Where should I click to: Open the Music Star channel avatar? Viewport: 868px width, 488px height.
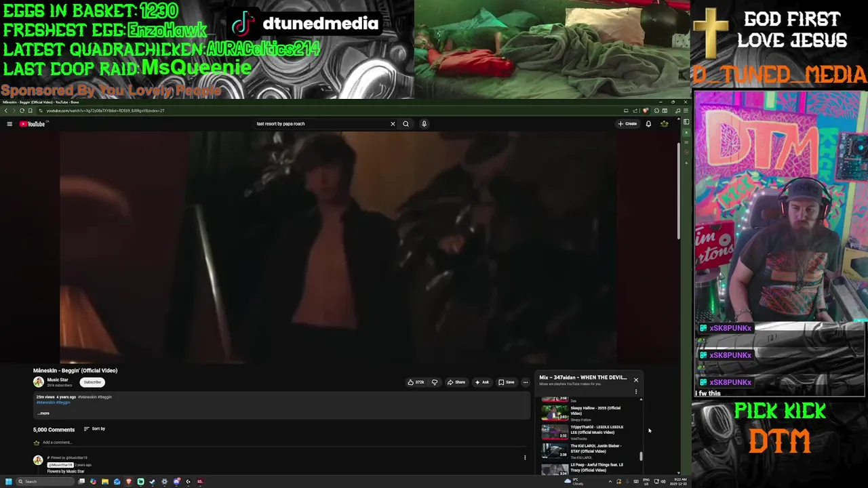(x=39, y=382)
